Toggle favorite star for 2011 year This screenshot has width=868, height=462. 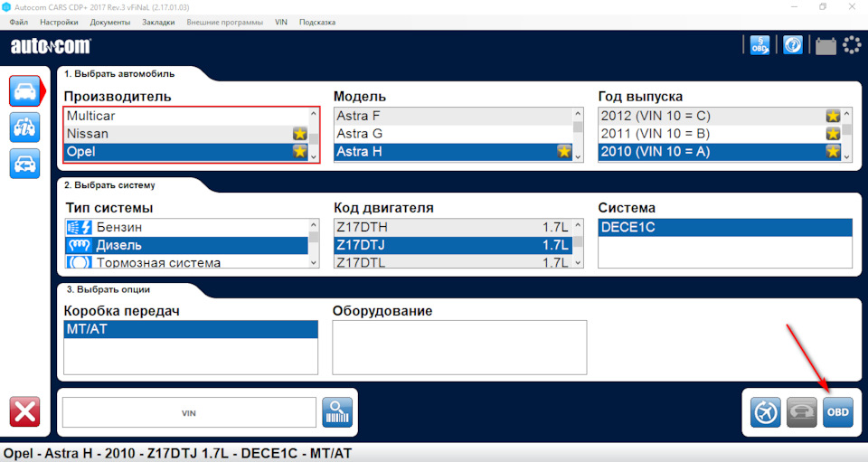pyautogui.click(x=833, y=133)
